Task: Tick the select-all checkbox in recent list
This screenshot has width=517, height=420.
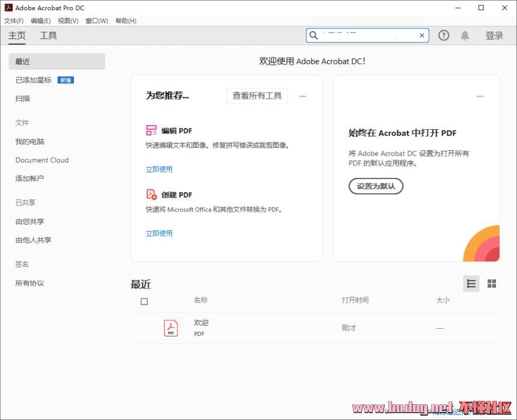Action: click(144, 301)
